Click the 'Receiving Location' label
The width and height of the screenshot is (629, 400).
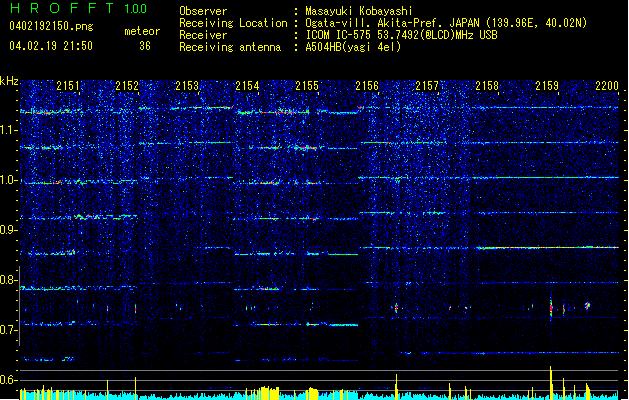click(233, 23)
